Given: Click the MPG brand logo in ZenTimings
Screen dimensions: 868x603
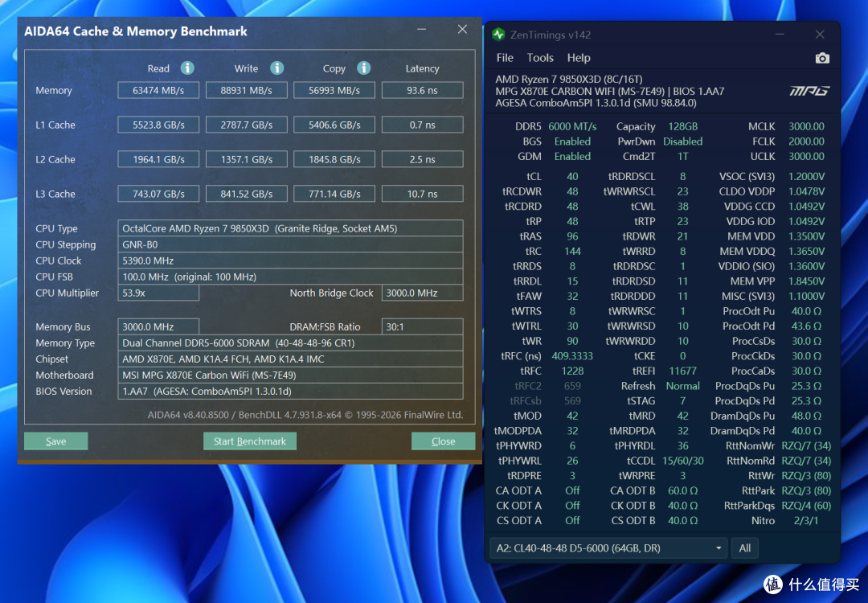Looking at the screenshot, I should point(809,91).
